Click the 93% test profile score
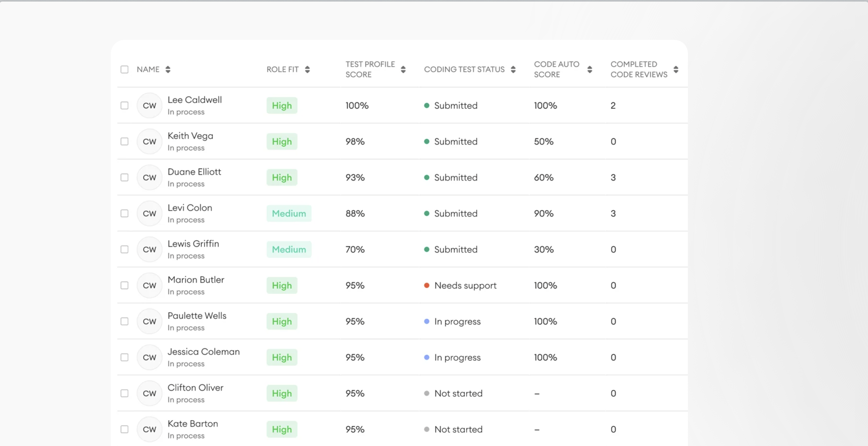868x446 pixels. coord(355,177)
